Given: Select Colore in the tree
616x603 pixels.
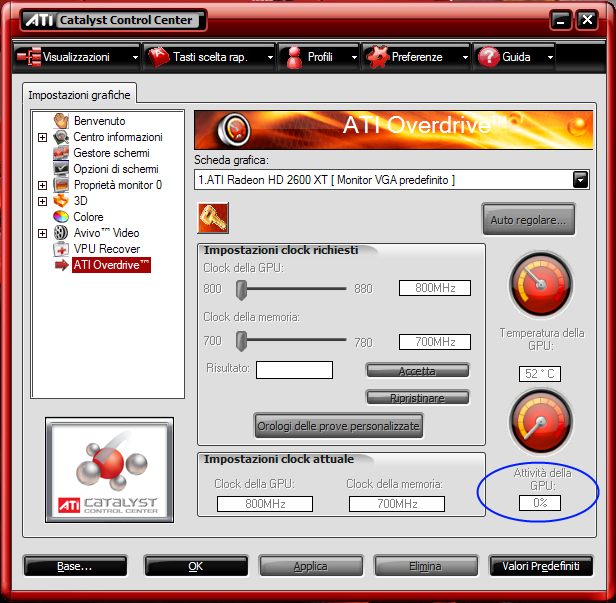Looking at the screenshot, I should coord(88,217).
